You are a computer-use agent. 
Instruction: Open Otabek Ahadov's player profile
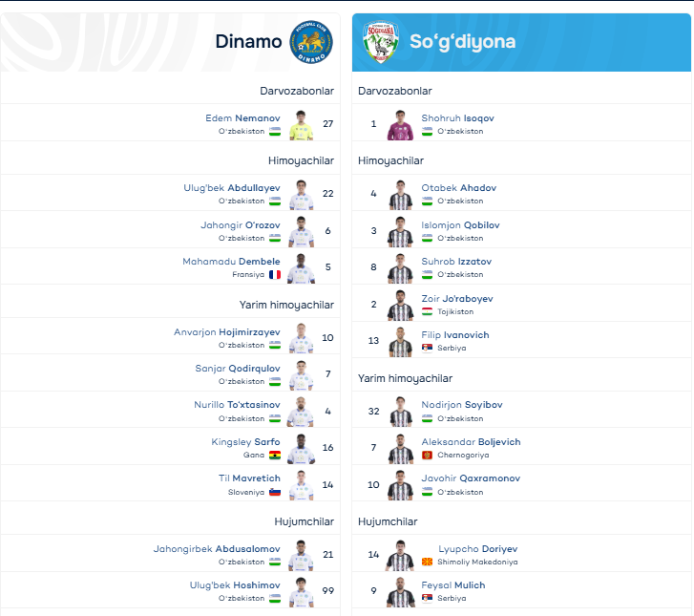(x=459, y=188)
